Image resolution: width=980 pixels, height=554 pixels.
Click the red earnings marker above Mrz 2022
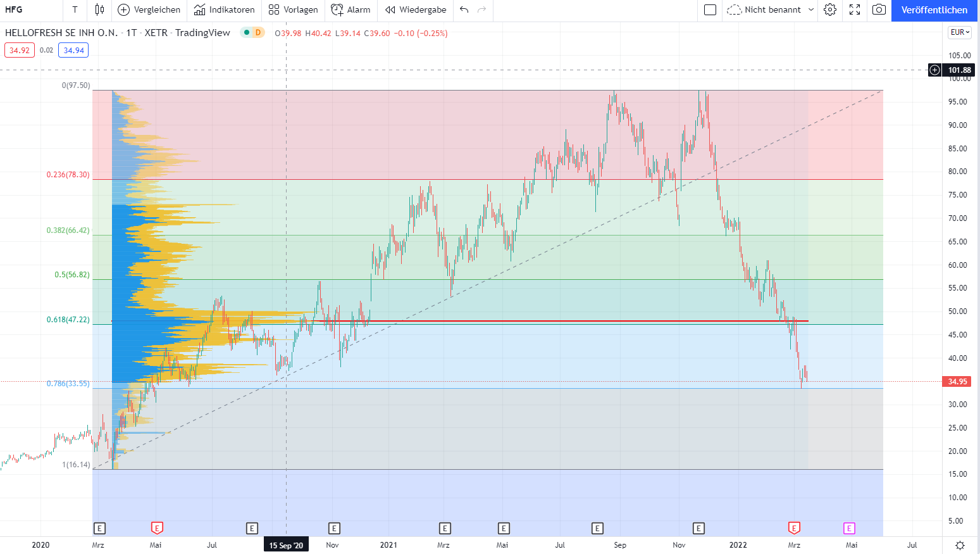794,528
